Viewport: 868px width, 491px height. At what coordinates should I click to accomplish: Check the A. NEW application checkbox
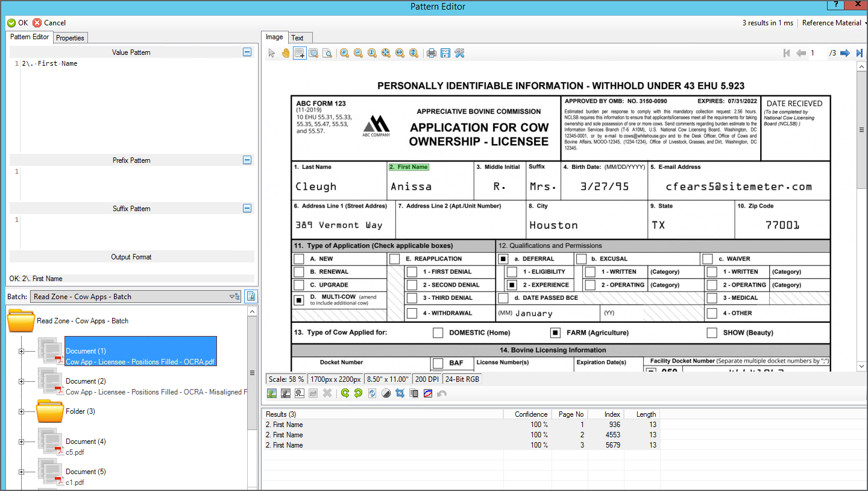(x=298, y=259)
